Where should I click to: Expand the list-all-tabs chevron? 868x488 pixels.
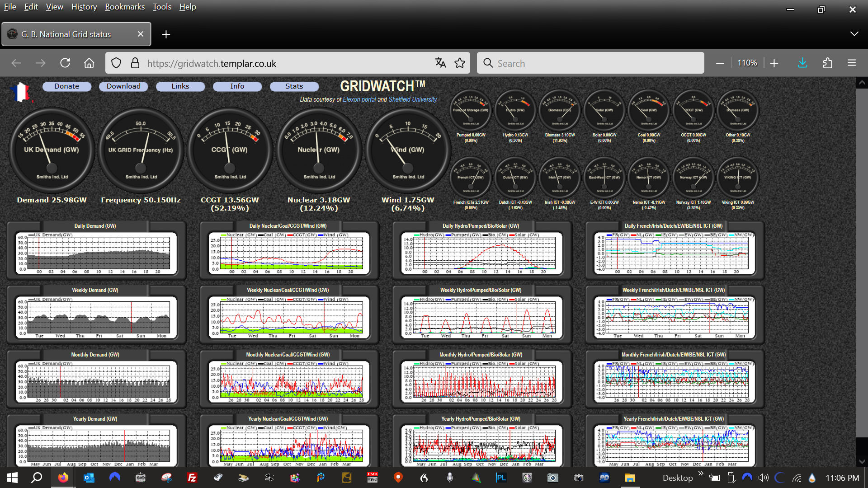[854, 34]
